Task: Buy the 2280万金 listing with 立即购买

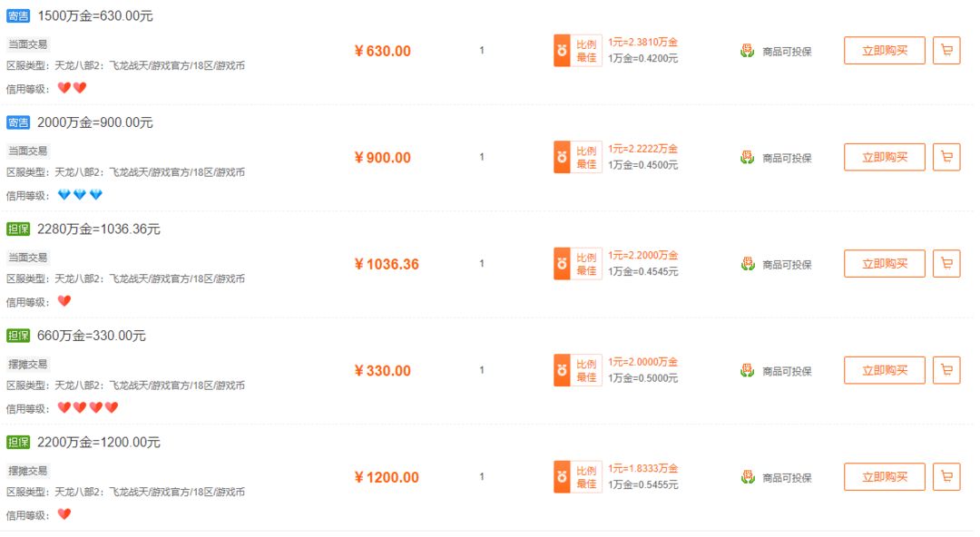Action: 885,264
